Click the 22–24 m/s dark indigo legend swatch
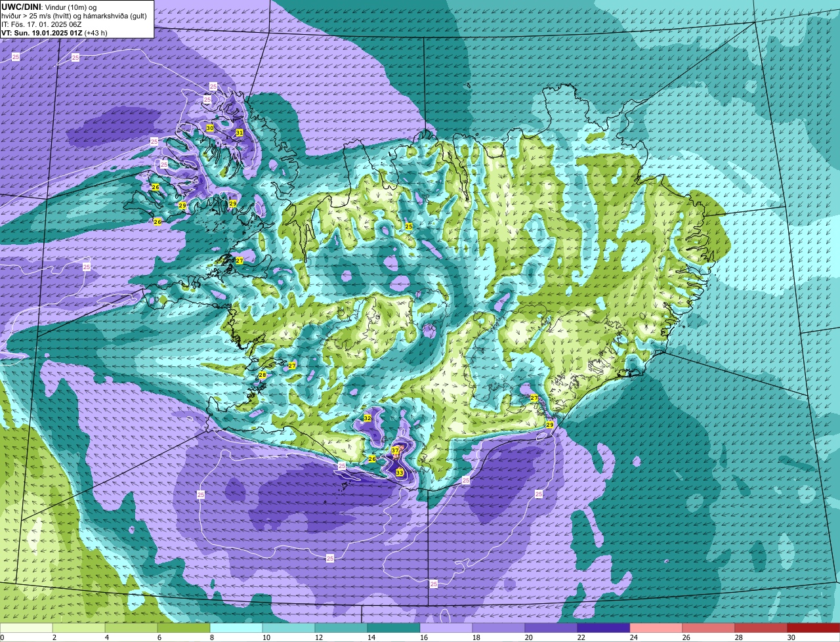The width and height of the screenshot is (840, 642). tap(604, 628)
